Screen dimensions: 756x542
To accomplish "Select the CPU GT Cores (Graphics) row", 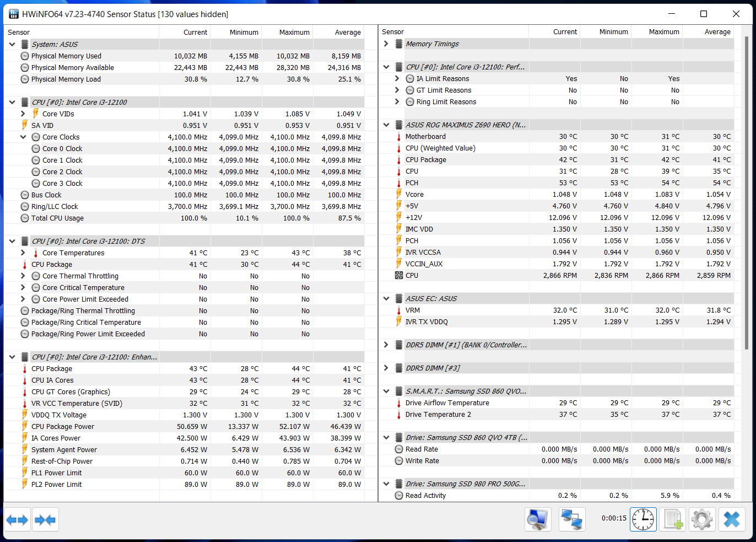I will point(185,391).
